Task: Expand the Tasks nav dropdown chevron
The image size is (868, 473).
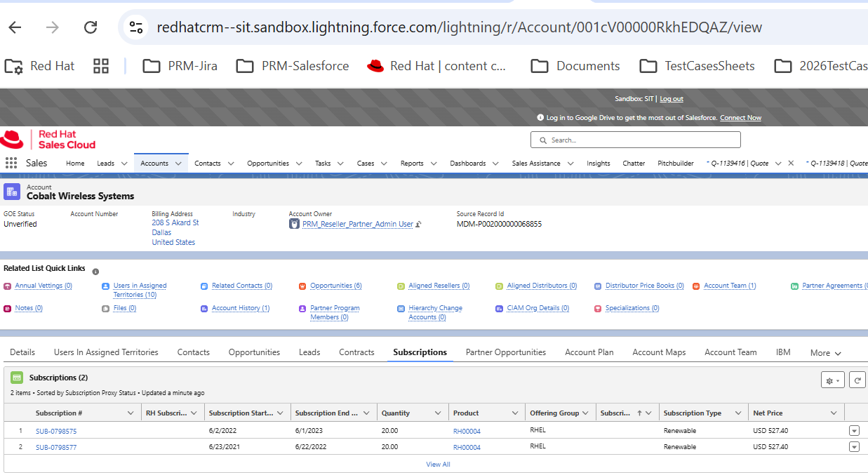Action: (x=340, y=164)
